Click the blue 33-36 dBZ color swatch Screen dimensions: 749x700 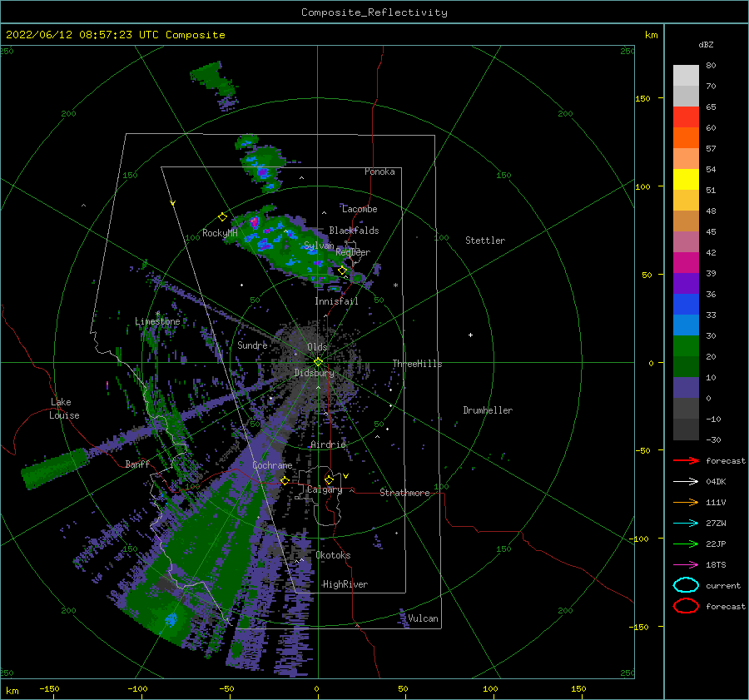point(686,304)
